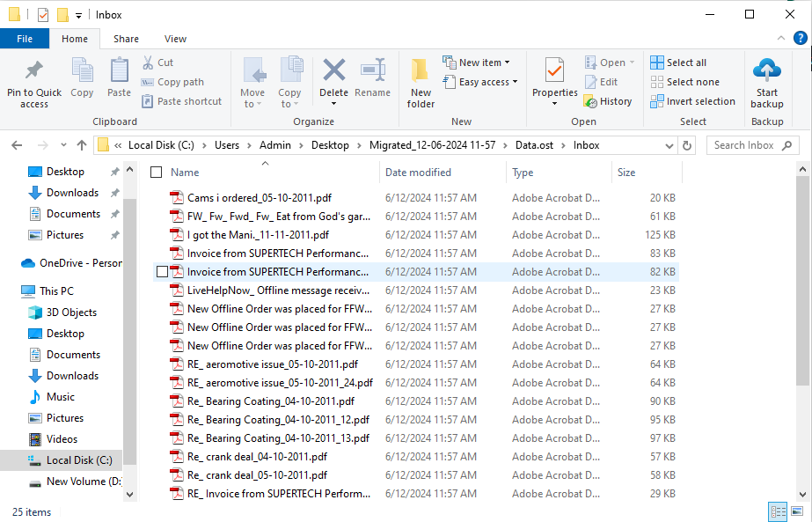Check the highlighted 82 KB Invoice row checkbox

point(162,272)
